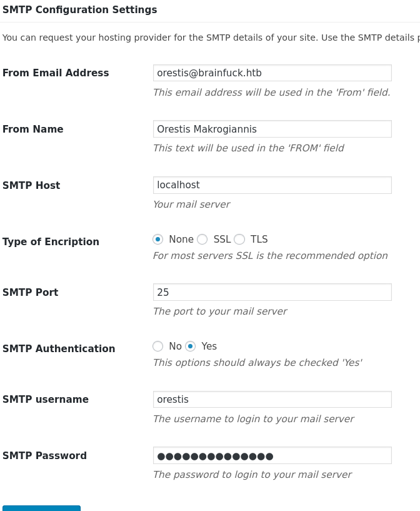Choose the SSL encryption option
The width and height of the screenshot is (420, 511).
202,240
